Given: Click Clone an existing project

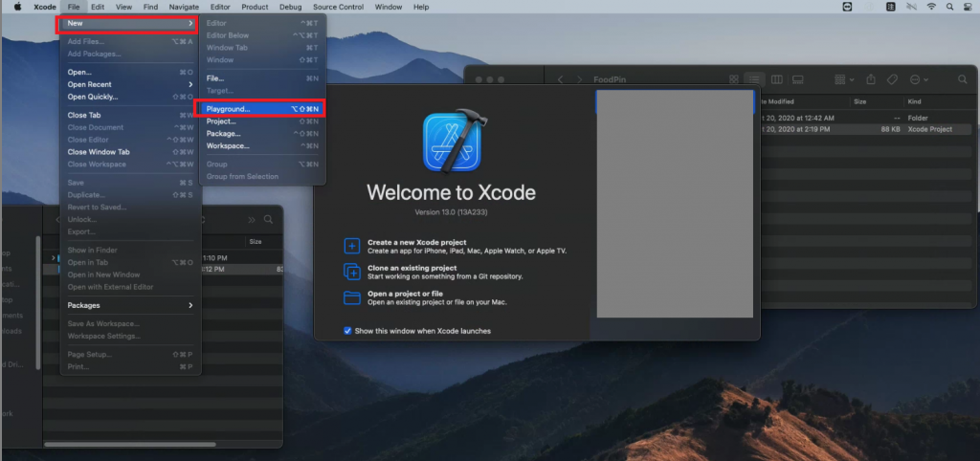Looking at the screenshot, I should click(434, 272).
